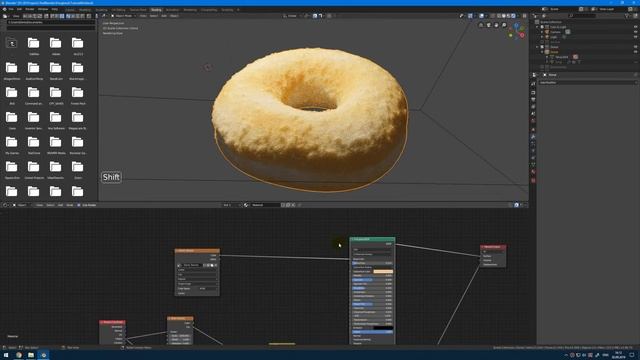The height and width of the screenshot is (360, 640).
Task: Open the Texture tab in Properties editor
Action: [533, 180]
